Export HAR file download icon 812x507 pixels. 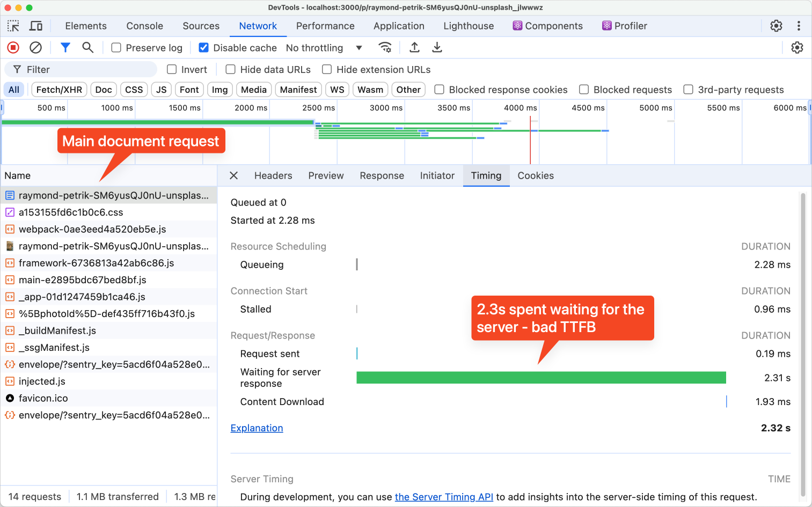(437, 47)
